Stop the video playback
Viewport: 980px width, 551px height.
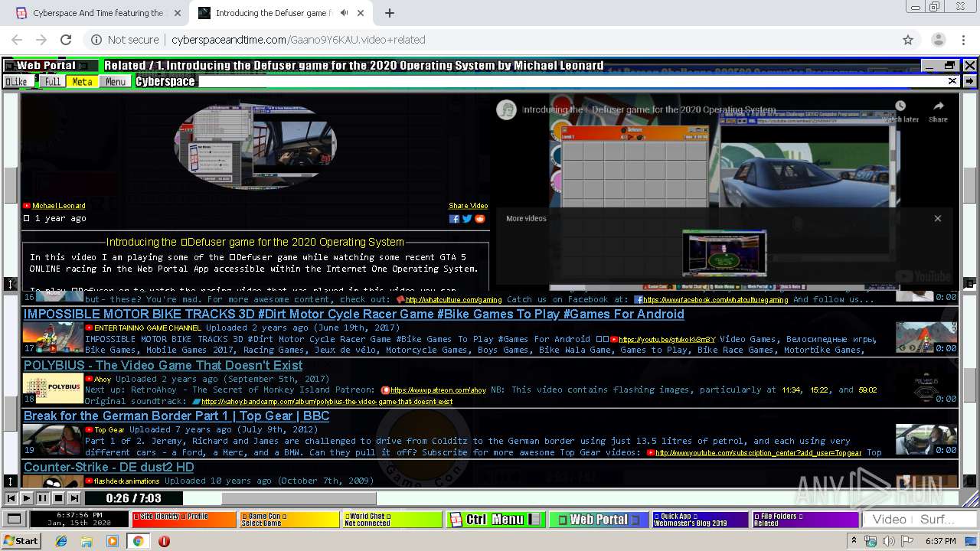[x=58, y=498]
